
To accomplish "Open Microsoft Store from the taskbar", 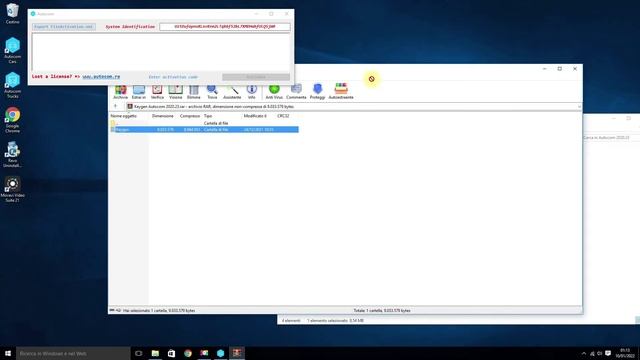I will [171, 353].
